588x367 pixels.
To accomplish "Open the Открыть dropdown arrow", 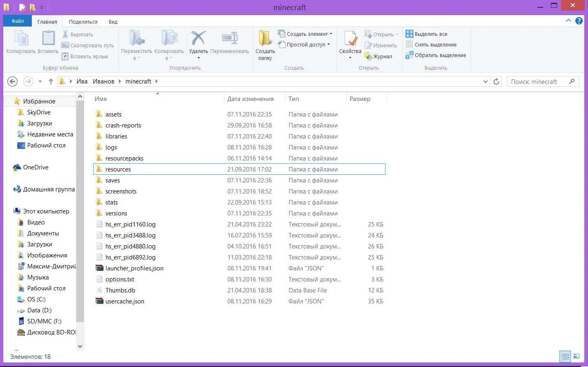I will pyautogui.click(x=397, y=34).
